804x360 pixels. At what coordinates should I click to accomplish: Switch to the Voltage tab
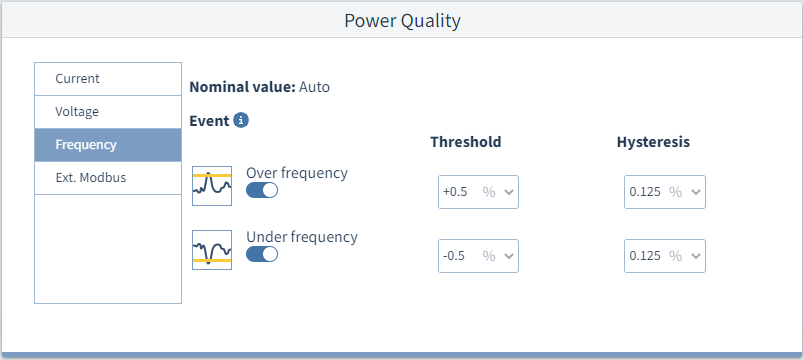(108, 112)
